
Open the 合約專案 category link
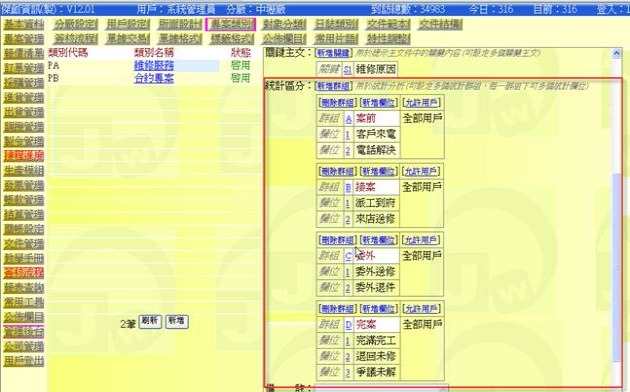(x=154, y=78)
